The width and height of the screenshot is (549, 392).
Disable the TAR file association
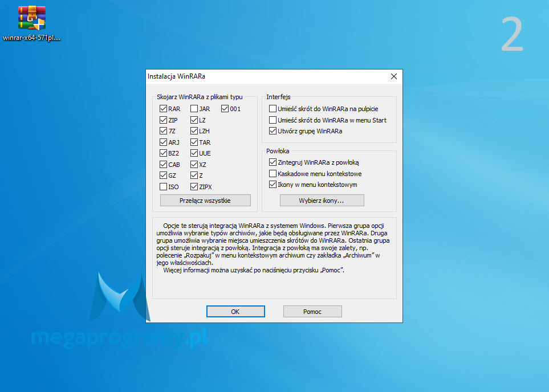(x=194, y=142)
